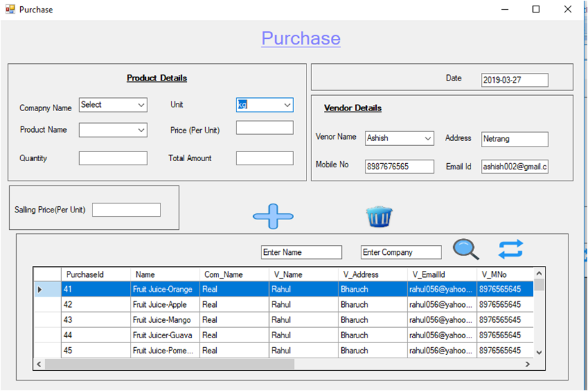Click the Enter Name search box
The width and height of the screenshot is (588, 391).
coord(302,252)
